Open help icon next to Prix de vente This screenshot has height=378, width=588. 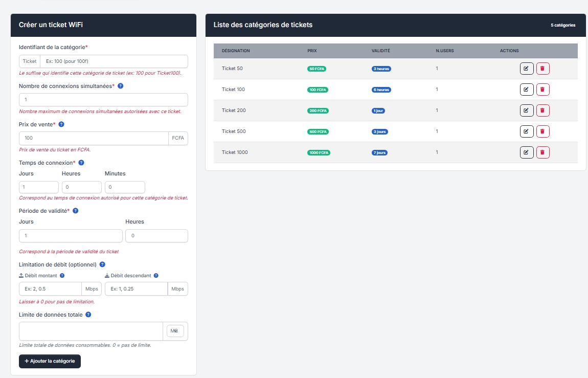tap(61, 124)
